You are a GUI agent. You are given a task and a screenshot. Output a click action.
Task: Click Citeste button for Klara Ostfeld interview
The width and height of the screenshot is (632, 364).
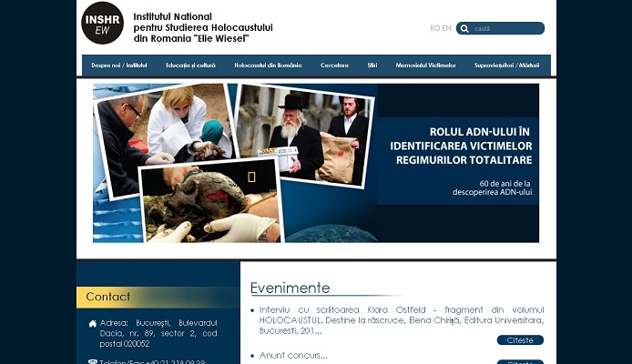(x=520, y=340)
